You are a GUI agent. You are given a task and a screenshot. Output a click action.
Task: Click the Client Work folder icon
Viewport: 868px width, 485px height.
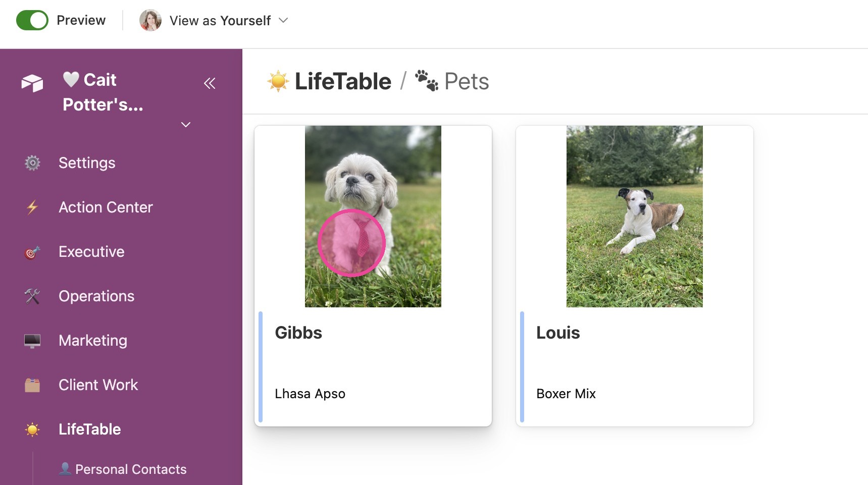coord(32,385)
